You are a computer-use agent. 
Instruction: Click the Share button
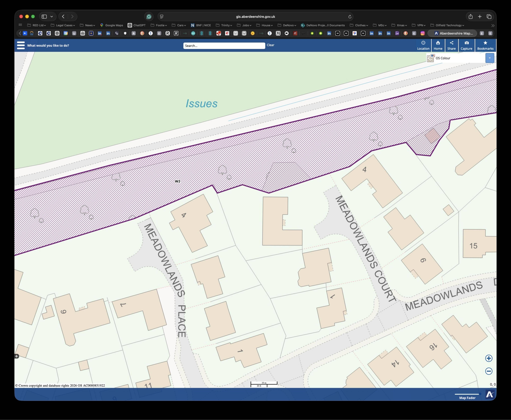point(451,45)
